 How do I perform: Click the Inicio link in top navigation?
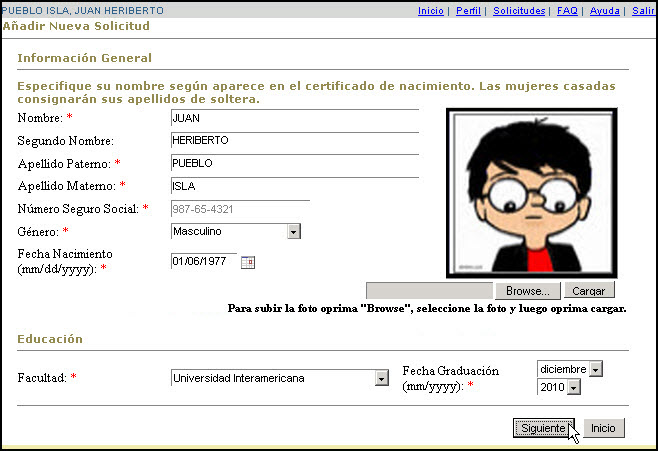431,10
